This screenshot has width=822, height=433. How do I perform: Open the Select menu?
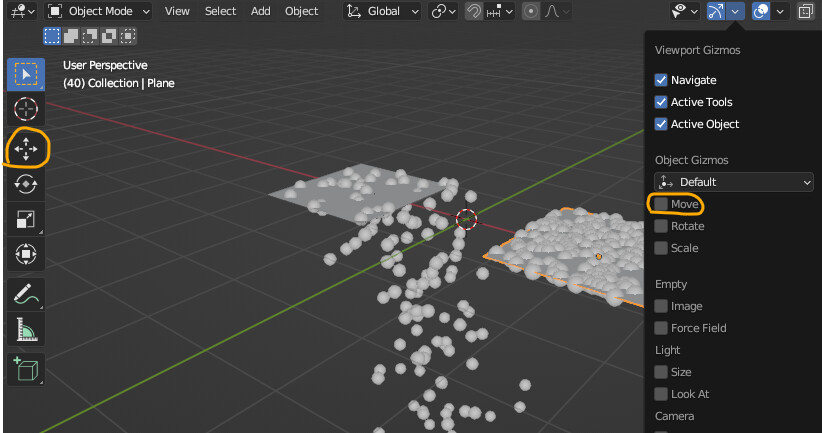tap(220, 11)
